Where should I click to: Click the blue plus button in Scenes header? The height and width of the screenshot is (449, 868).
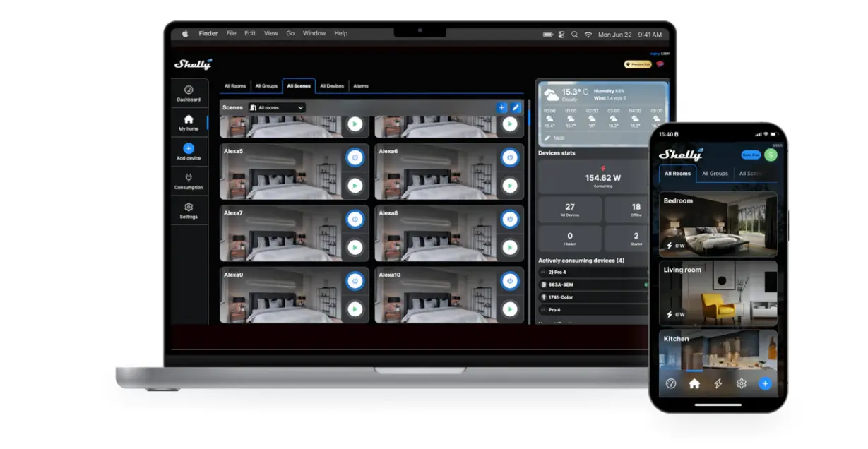click(502, 107)
